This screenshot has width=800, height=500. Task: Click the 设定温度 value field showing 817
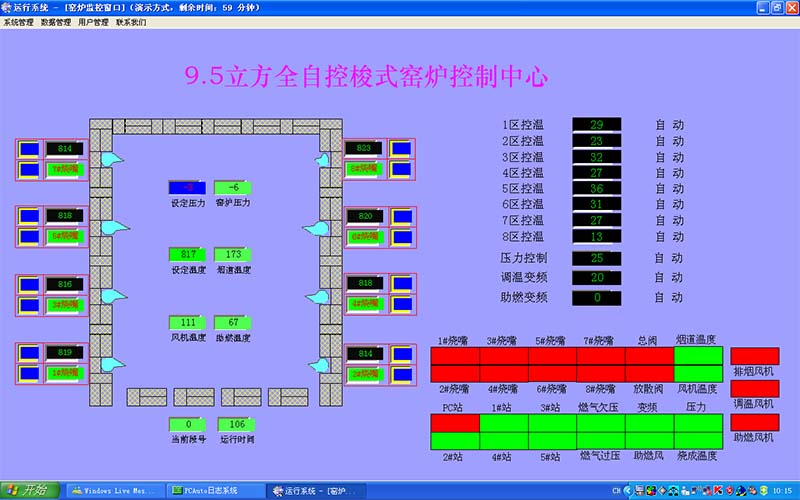(x=187, y=255)
